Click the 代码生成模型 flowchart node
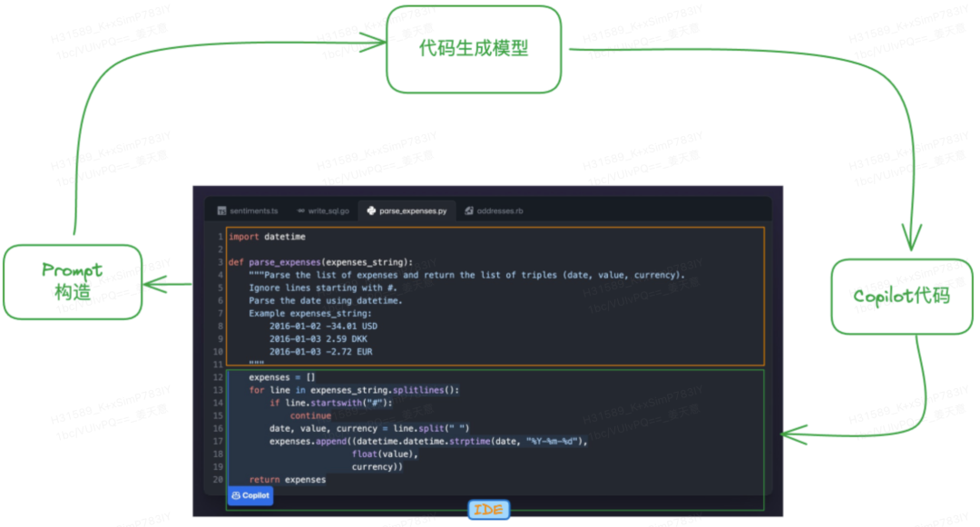The height and width of the screenshot is (527, 980). tap(473, 47)
